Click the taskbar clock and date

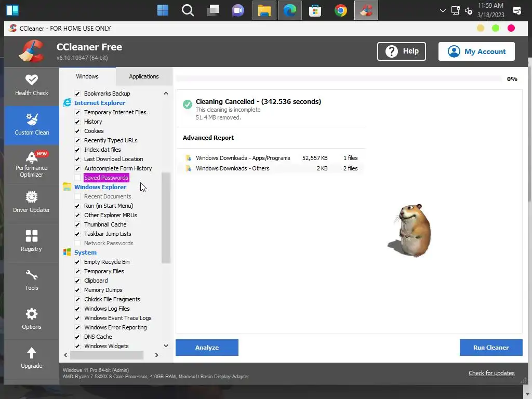tap(490, 10)
